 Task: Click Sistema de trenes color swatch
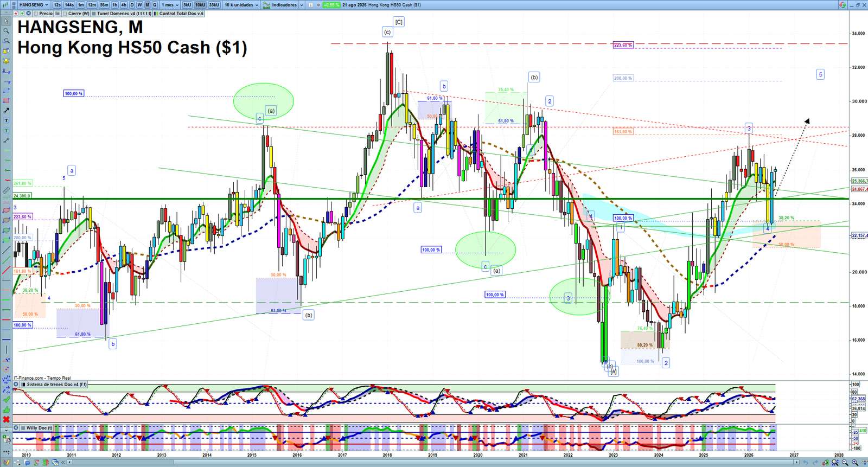coord(24,385)
